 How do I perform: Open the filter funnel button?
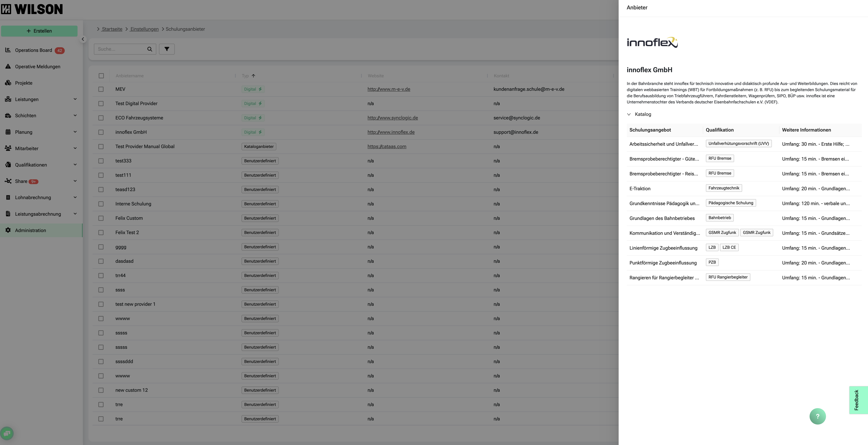point(167,49)
